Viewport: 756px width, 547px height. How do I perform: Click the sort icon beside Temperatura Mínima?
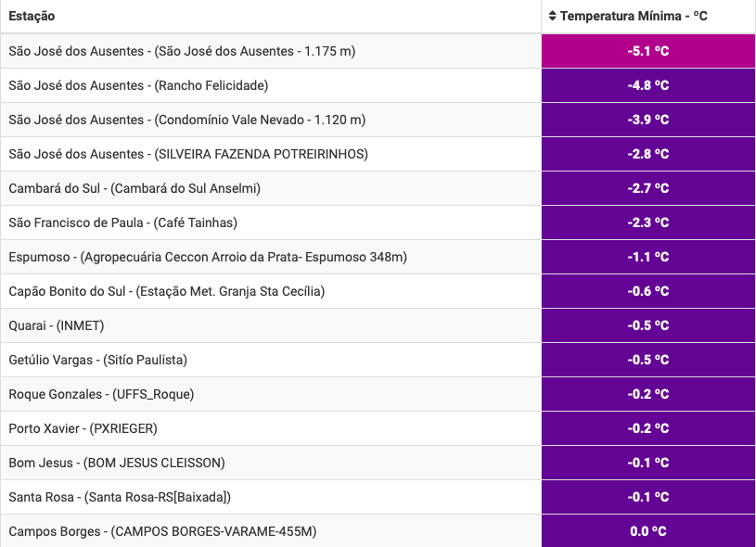click(x=553, y=17)
